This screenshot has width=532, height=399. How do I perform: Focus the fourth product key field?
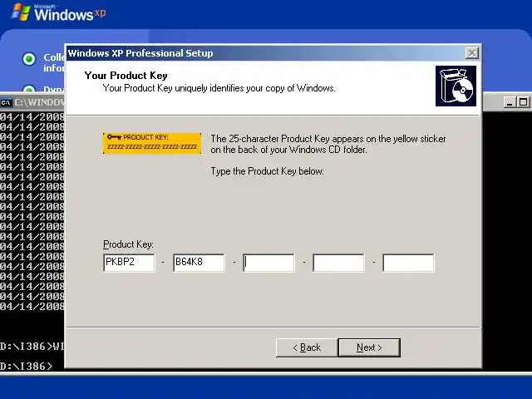pos(338,263)
